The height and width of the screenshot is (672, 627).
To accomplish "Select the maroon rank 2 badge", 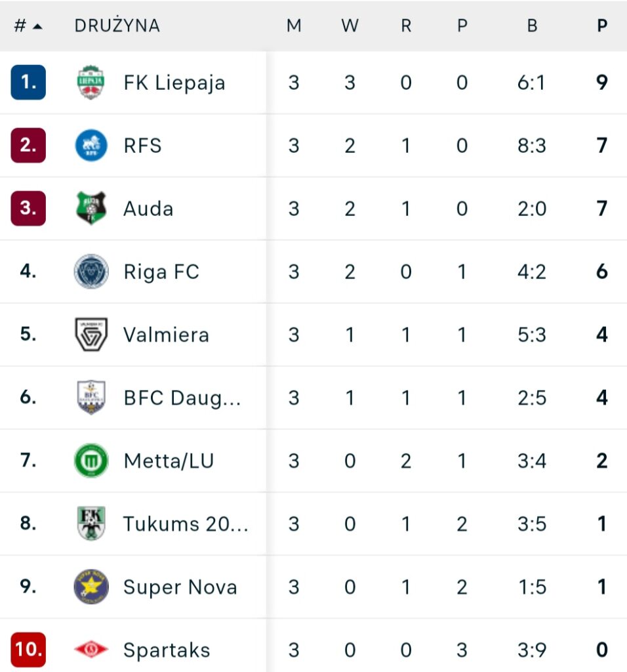I will tap(28, 146).
